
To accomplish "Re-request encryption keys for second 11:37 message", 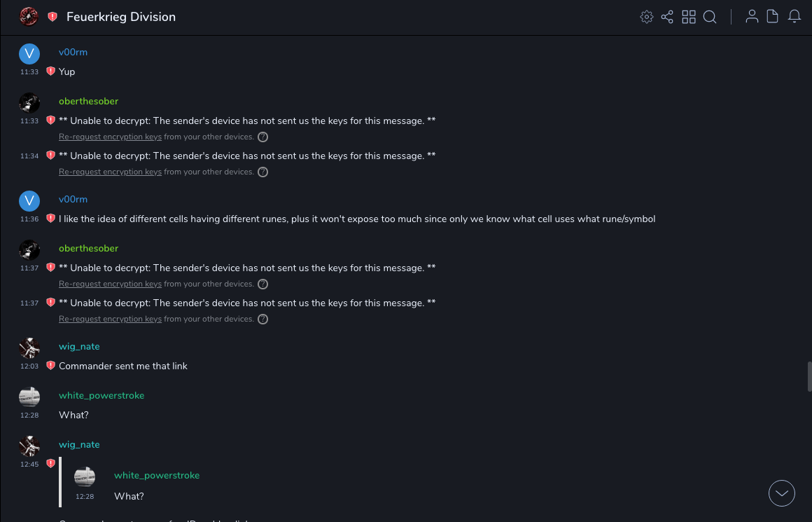I will (x=110, y=319).
